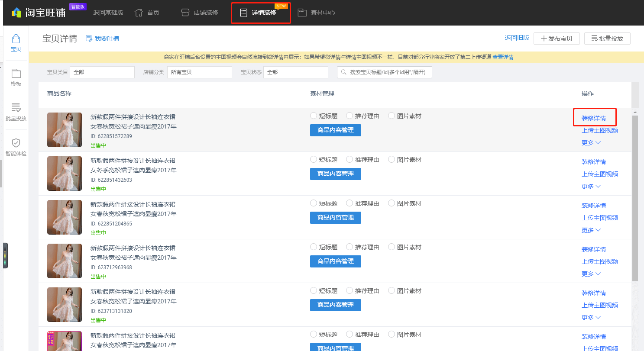Image resolution: width=644 pixels, height=351 pixels.
Task: Click the top-right 批量投放 button
Action: pyautogui.click(x=607, y=39)
